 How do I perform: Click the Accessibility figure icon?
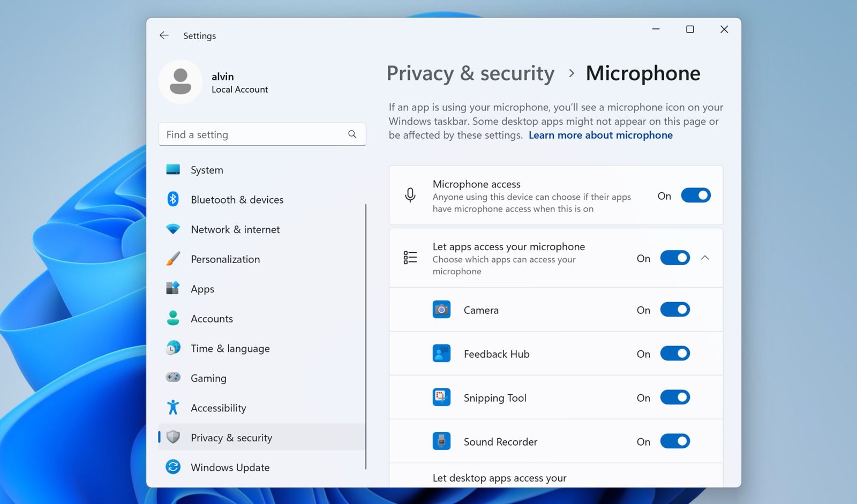(173, 408)
